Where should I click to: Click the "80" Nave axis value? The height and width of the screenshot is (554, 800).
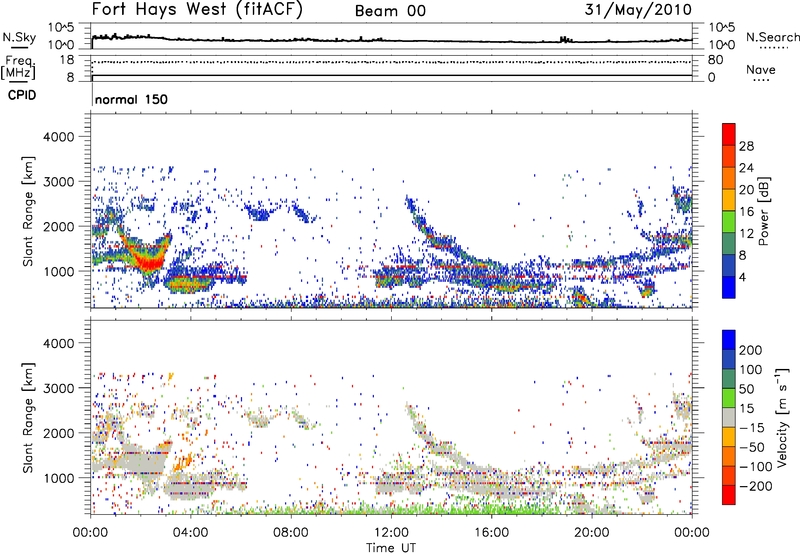715,60
